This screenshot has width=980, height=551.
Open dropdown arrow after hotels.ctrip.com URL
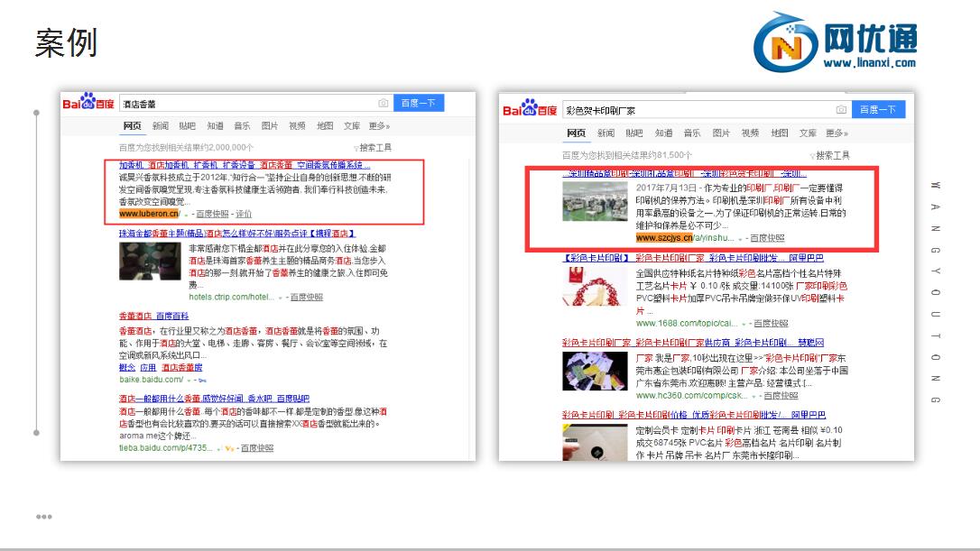[x=281, y=298]
